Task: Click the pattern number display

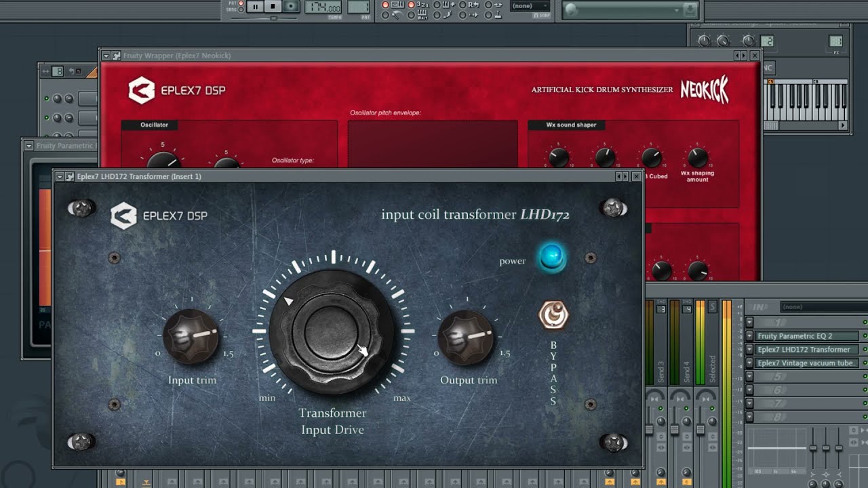Action: coord(358,7)
